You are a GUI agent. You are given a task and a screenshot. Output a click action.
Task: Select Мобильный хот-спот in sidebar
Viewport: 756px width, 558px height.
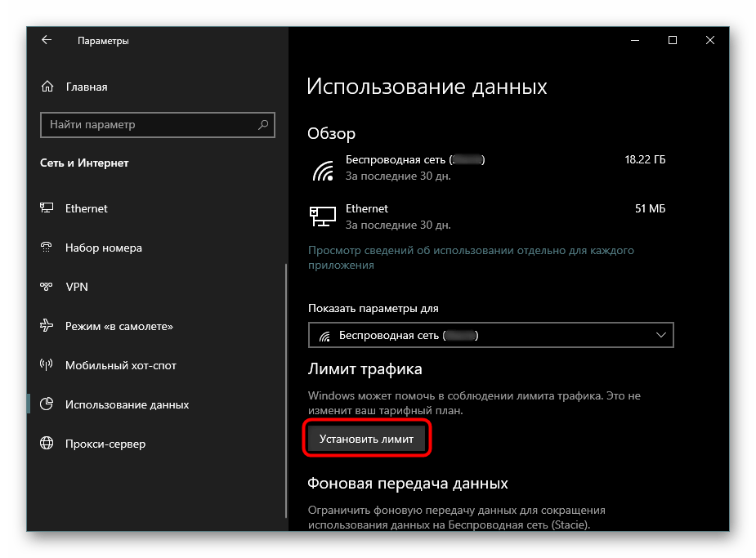tap(121, 365)
